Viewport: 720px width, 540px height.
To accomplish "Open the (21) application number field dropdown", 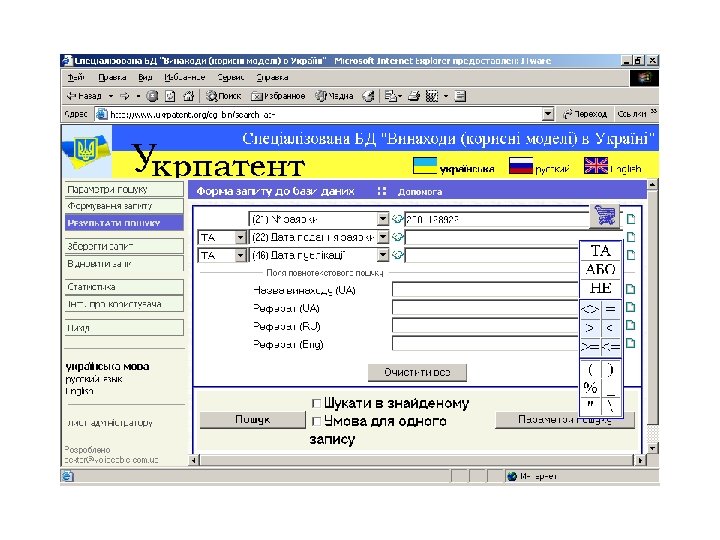I will click(x=383, y=219).
